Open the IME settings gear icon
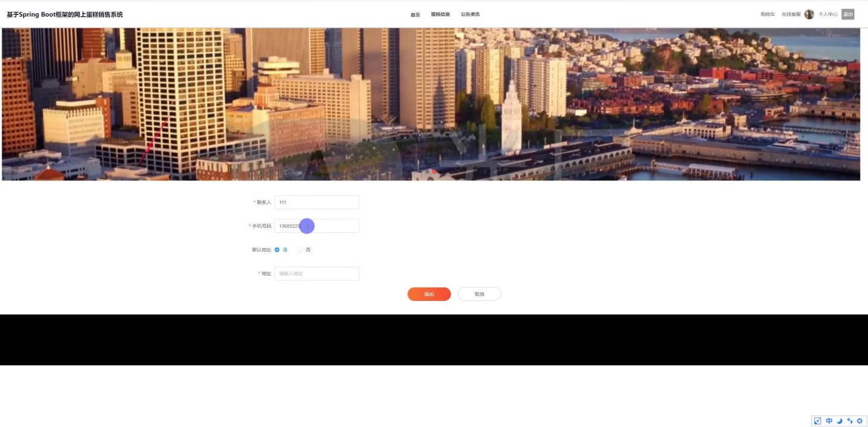 click(x=860, y=421)
